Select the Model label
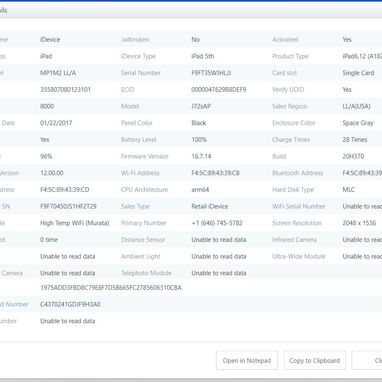 (x=130, y=106)
